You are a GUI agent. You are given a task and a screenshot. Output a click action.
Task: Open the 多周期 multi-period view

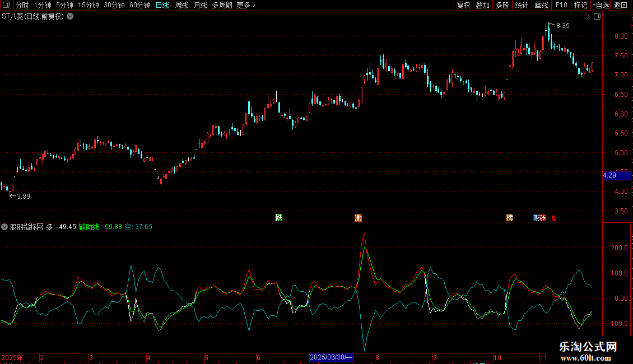tap(222, 5)
